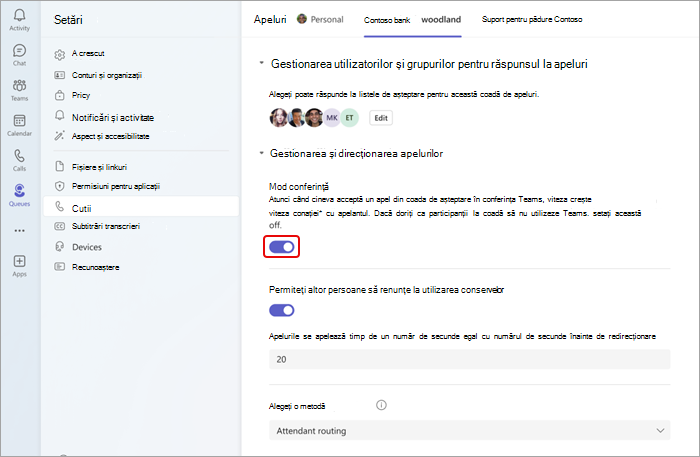700x457 pixels.
Task: Click the Aspect și accesibilitate wand icon
Action: 59,136
